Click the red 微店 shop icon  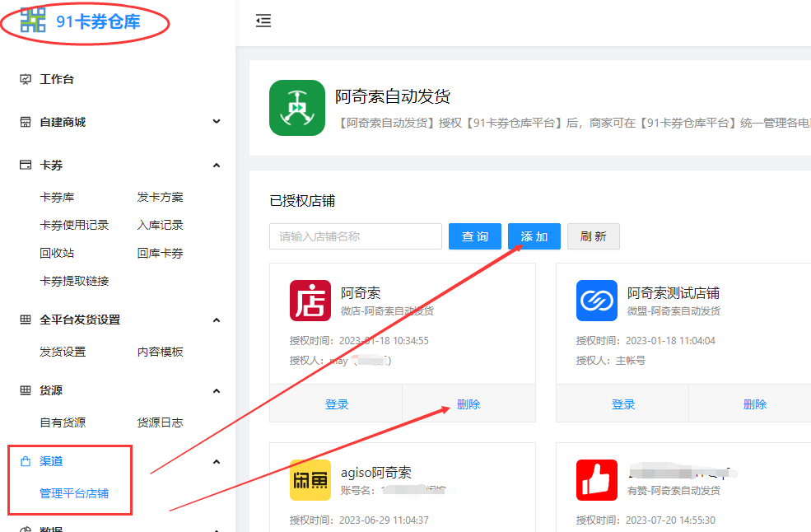point(310,301)
